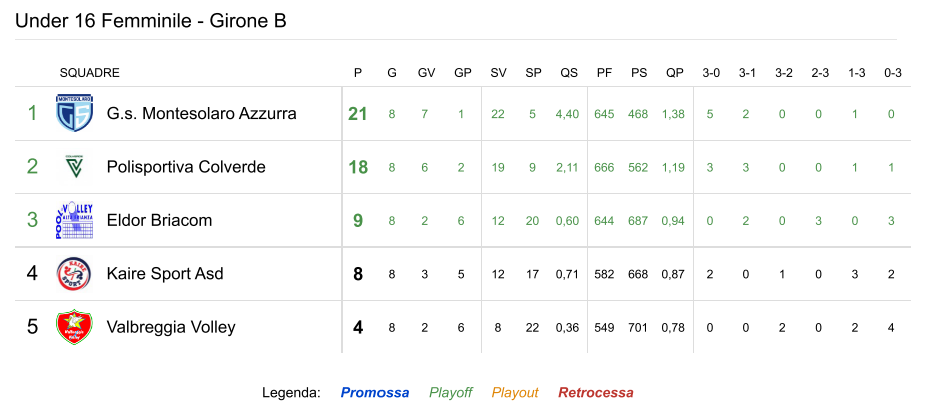Viewport: 931px width, 406px height.
Task: Click the Kaire Sport Asd round logo
Action: [74, 274]
